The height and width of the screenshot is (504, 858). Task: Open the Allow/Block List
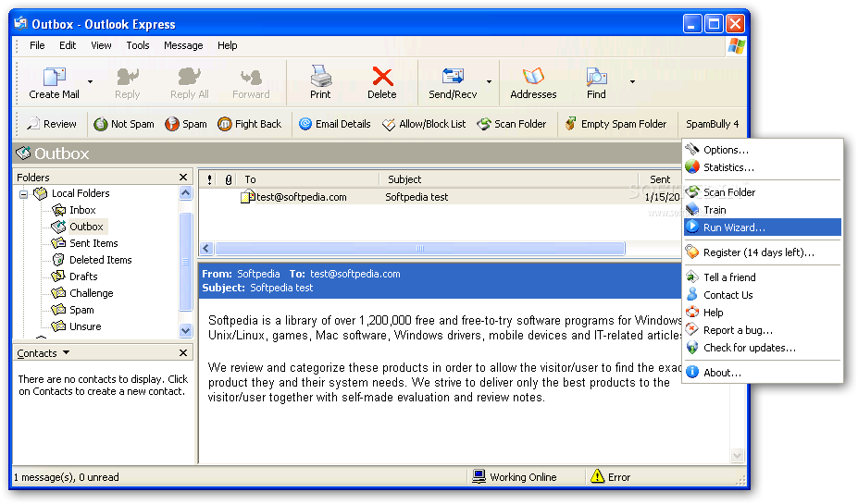424,124
